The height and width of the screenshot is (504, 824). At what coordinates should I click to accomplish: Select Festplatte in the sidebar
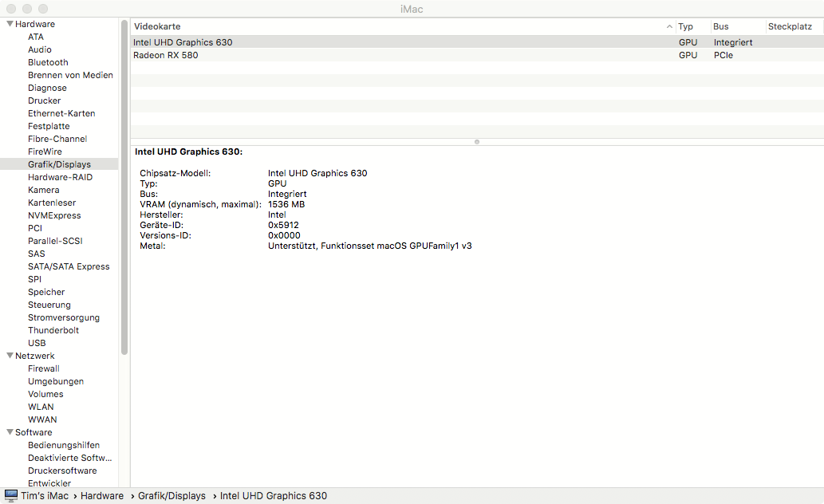49,126
